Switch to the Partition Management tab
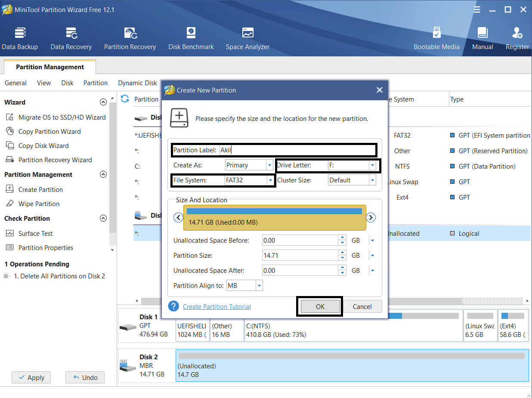532x398 pixels. (50, 67)
